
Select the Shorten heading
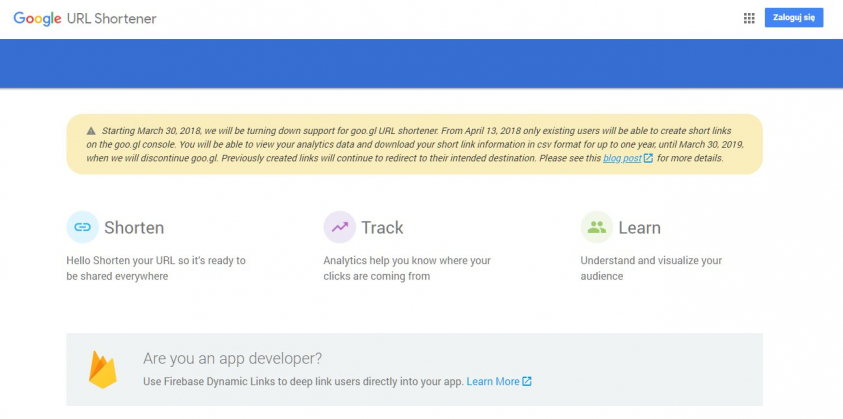coord(134,228)
